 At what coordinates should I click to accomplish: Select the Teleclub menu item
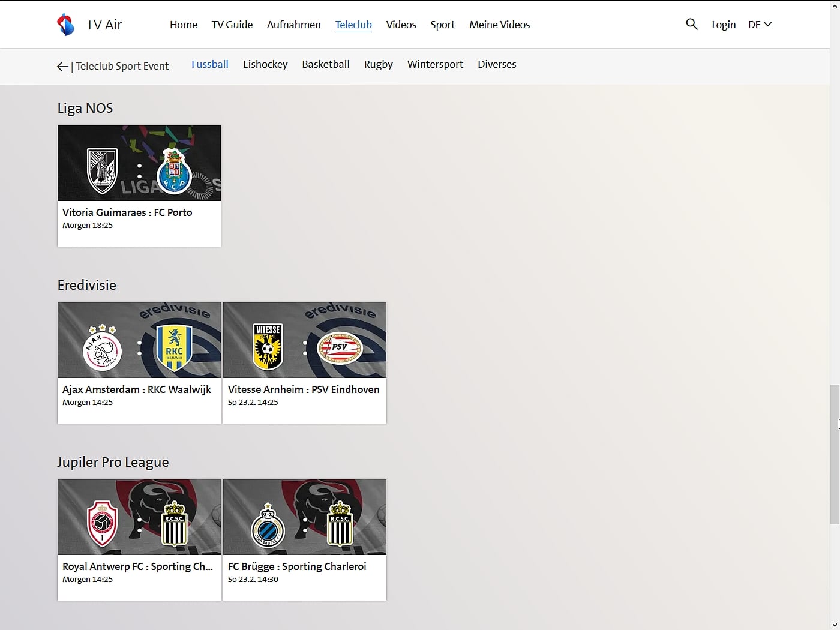pos(353,25)
